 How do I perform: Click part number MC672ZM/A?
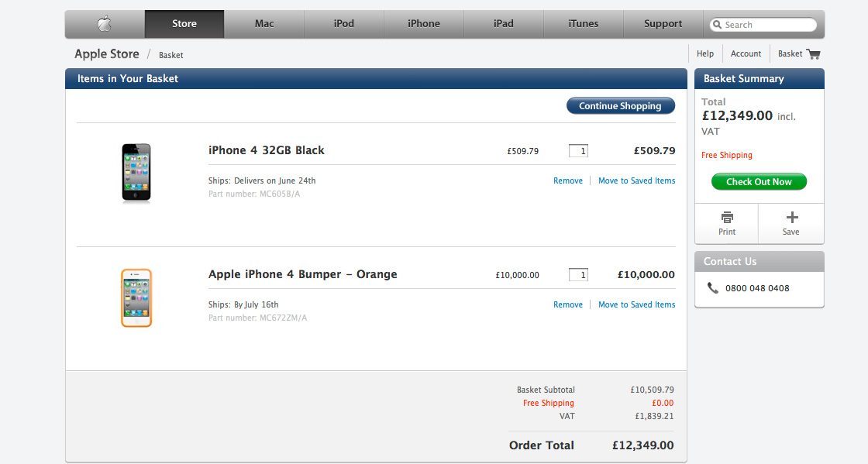coord(257,318)
